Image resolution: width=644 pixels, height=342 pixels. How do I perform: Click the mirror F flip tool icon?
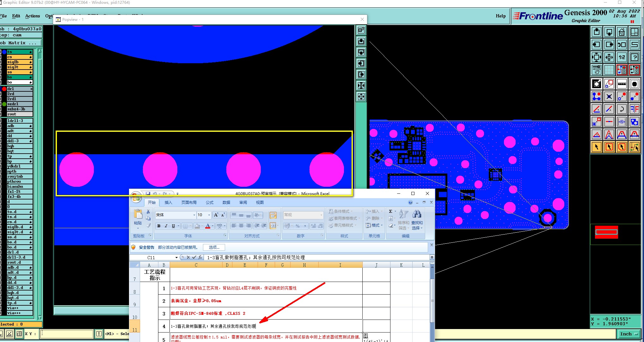[634, 109]
